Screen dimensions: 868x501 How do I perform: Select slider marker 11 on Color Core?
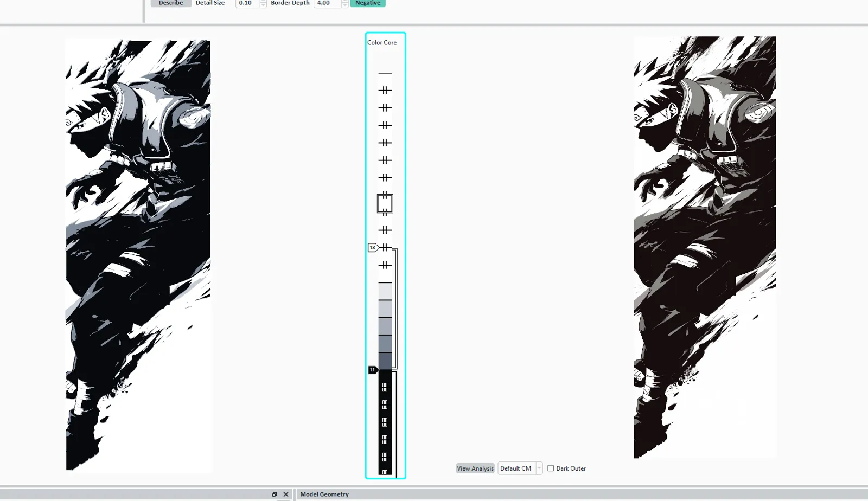[373, 370]
